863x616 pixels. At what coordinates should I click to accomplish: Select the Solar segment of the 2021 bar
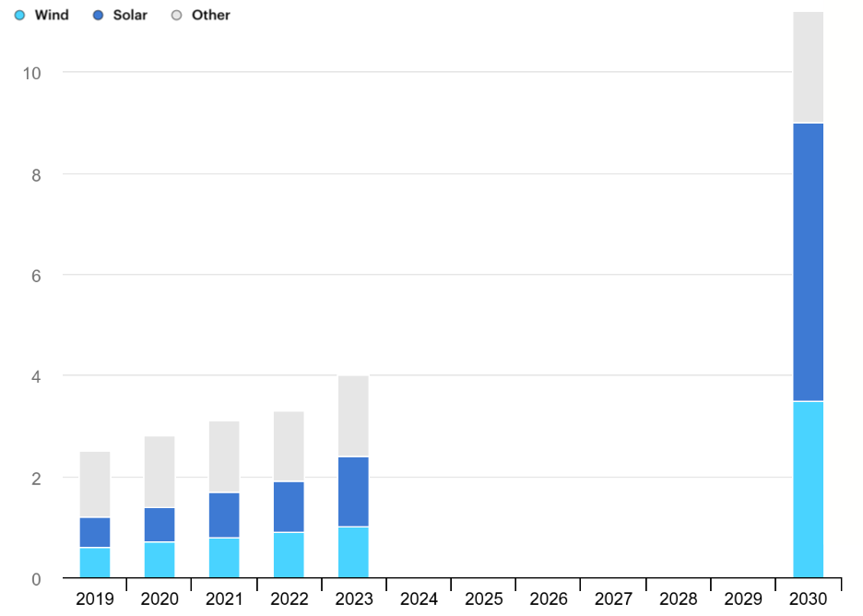(224, 515)
